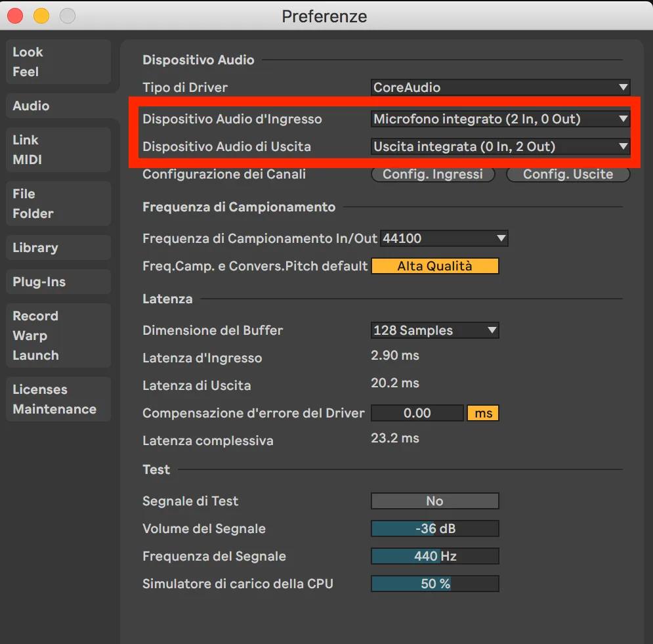Open the Record Warp Launch tab
The width and height of the screenshot is (653, 644).
tap(58, 335)
